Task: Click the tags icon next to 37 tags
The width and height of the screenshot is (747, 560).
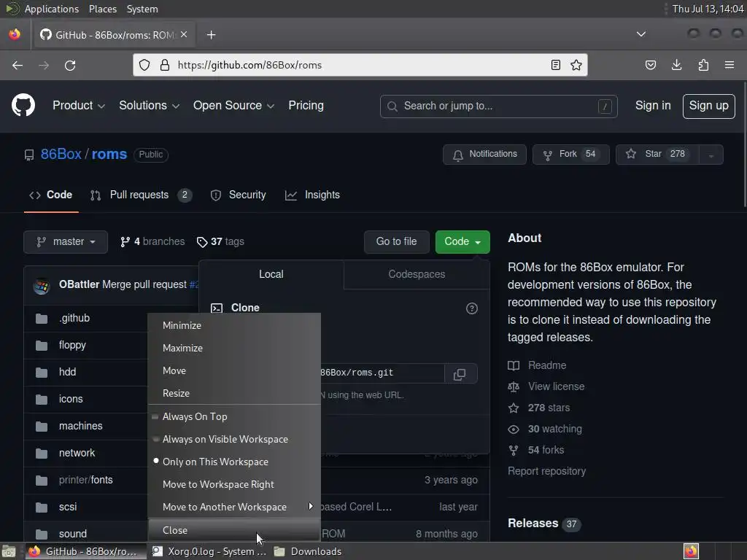Action: (202, 242)
